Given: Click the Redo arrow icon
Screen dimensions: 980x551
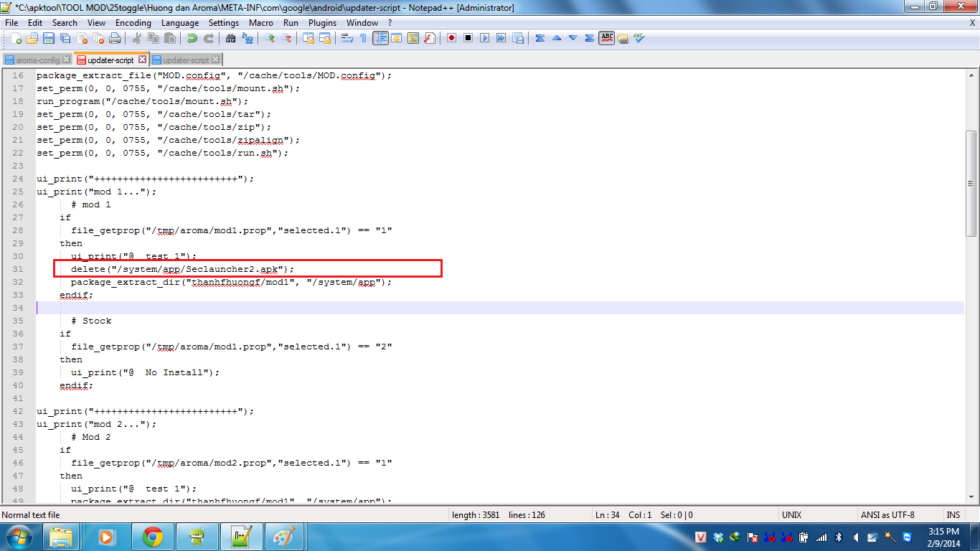Looking at the screenshot, I should pyautogui.click(x=209, y=38).
